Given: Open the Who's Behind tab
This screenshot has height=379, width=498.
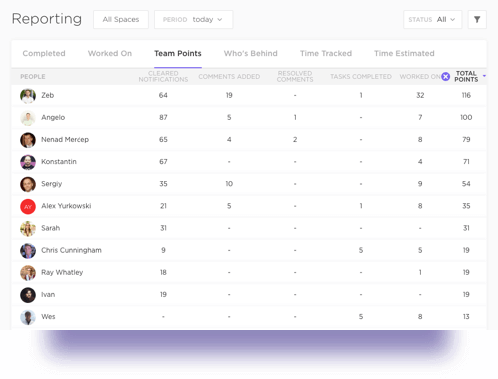Looking at the screenshot, I should coord(251,53).
